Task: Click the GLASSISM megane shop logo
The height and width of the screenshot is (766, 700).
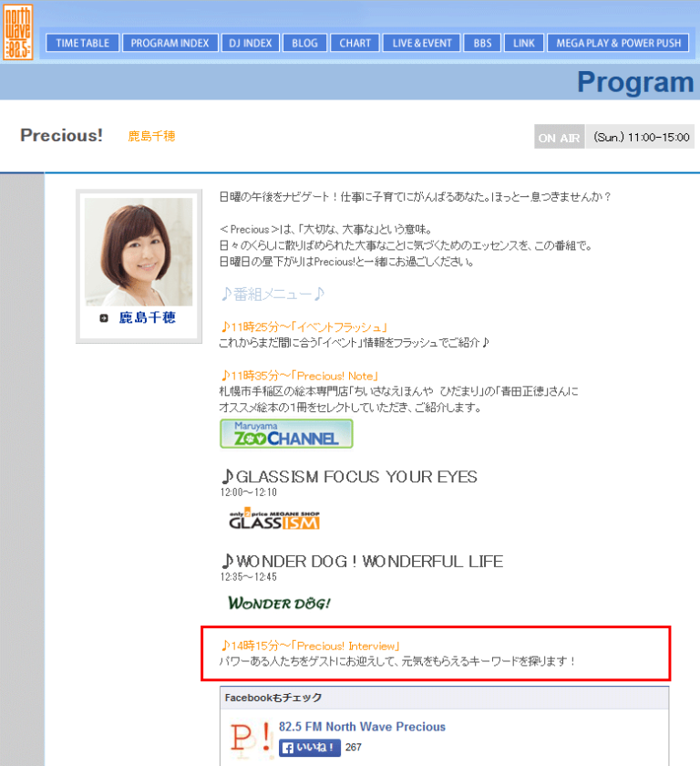Action: [x=274, y=520]
